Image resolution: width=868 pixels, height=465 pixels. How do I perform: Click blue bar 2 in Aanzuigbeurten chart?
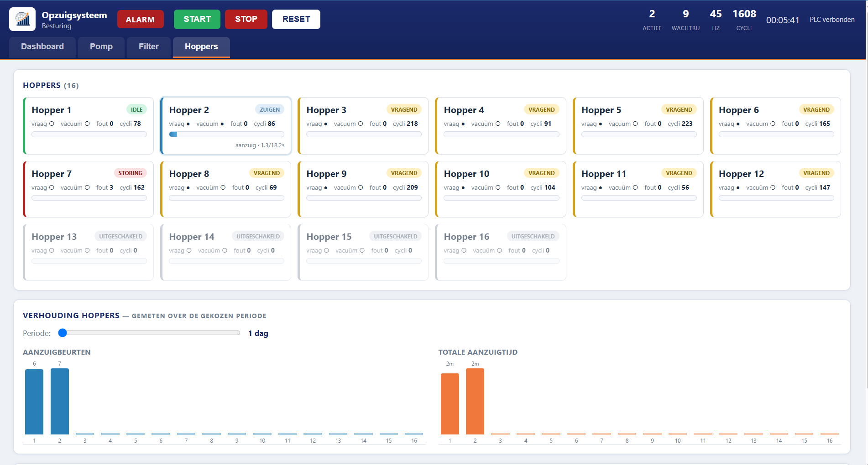coord(60,401)
